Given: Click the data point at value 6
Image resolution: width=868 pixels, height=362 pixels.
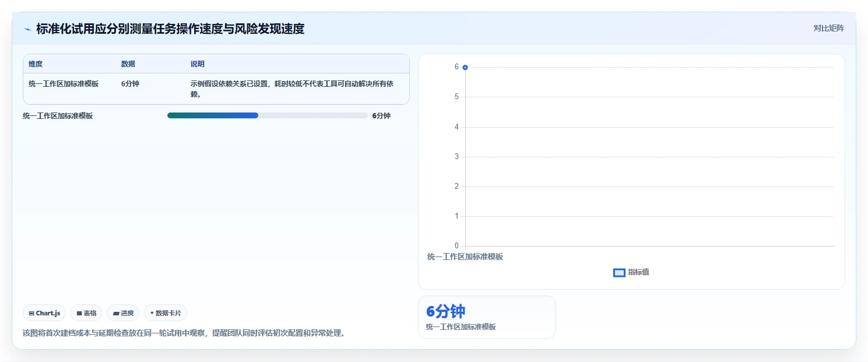Looking at the screenshot, I should [465, 68].
